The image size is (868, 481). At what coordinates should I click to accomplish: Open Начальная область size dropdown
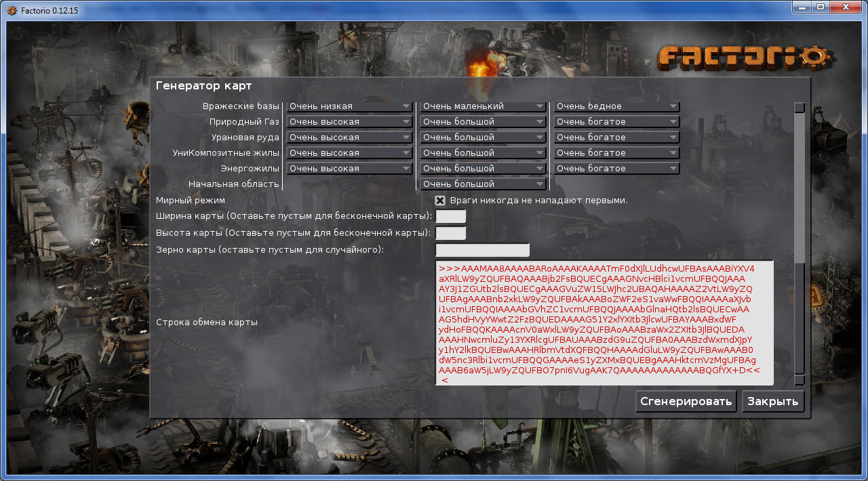click(483, 184)
